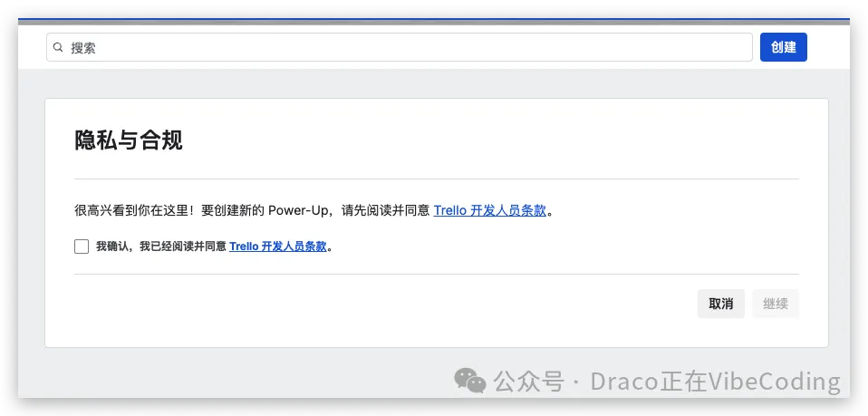Click the 很高兴看到你在这里 sentence text
The width and height of the screenshot is (868, 416).
click(133, 211)
